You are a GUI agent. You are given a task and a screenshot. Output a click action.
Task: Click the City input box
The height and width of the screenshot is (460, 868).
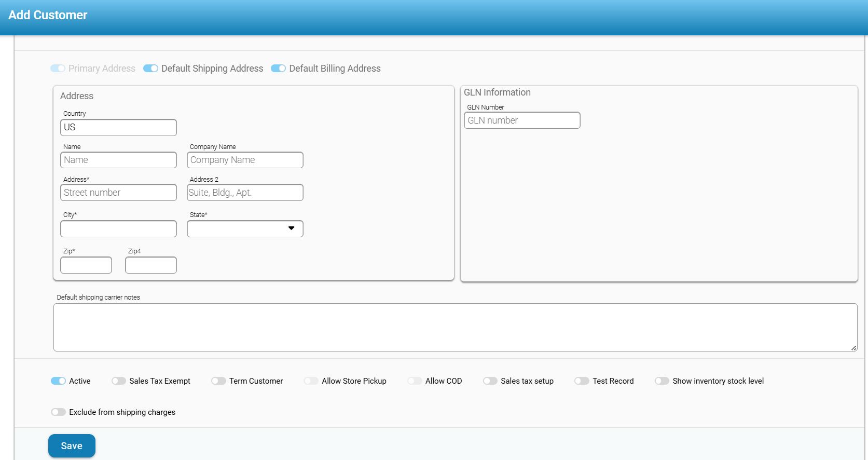coord(118,229)
